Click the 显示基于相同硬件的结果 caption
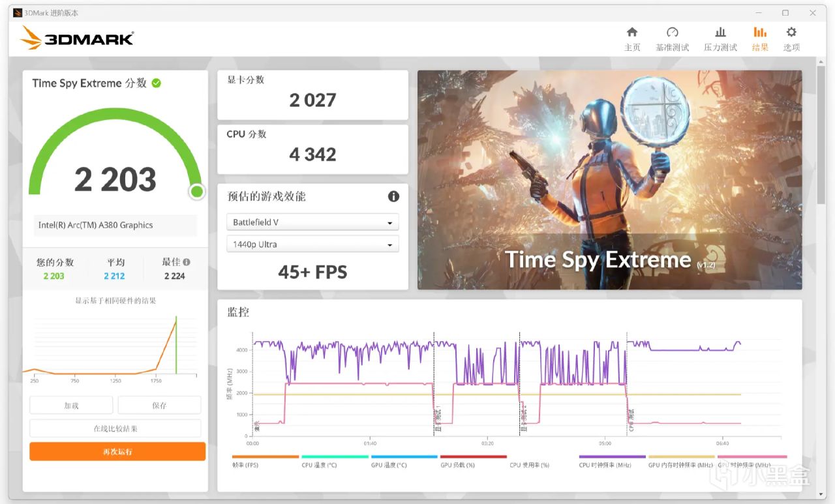The width and height of the screenshot is (835, 504). (115, 301)
